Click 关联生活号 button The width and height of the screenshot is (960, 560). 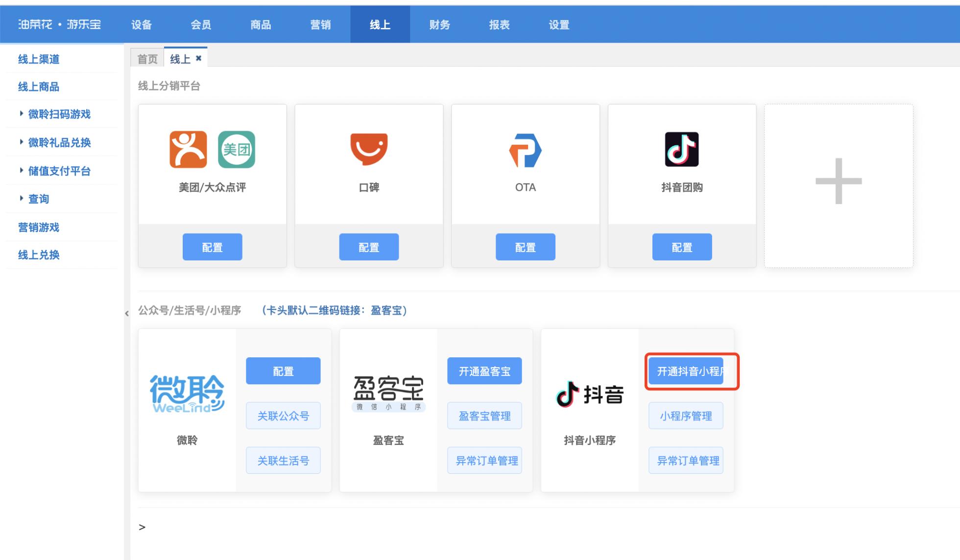[x=283, y=460]
